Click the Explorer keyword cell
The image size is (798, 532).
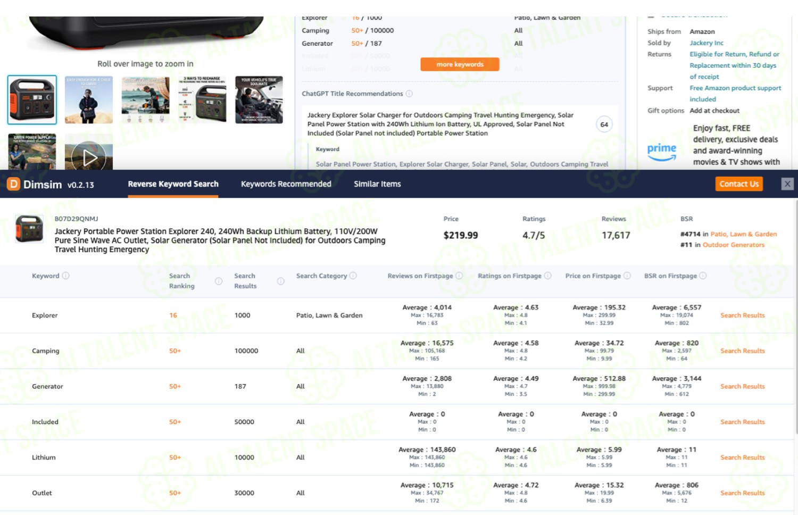[x=45, y=315]
